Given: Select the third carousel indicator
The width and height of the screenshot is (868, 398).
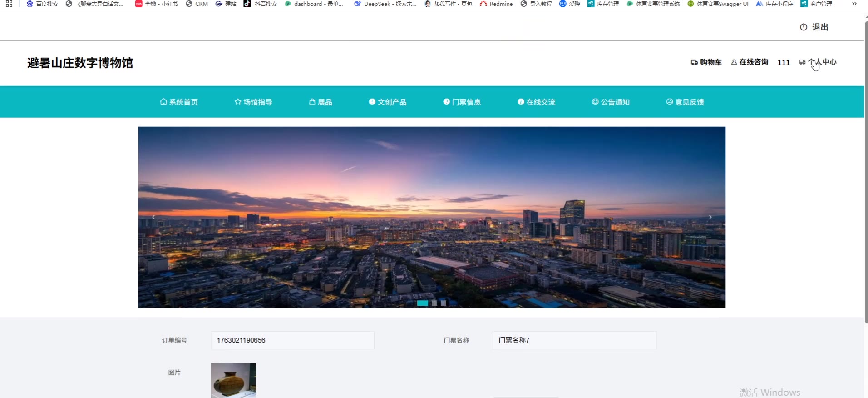Looking at the screenshot, I should [444, 303].
